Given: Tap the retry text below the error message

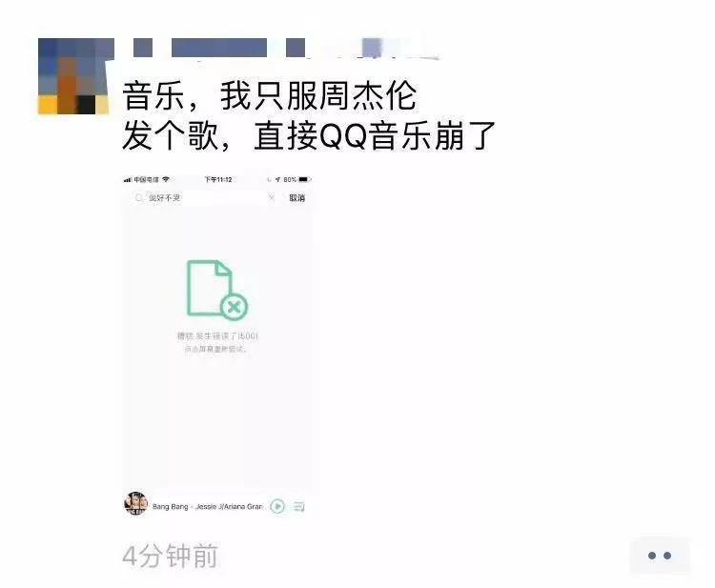Looking at the screenshot, I should point(215,349).
